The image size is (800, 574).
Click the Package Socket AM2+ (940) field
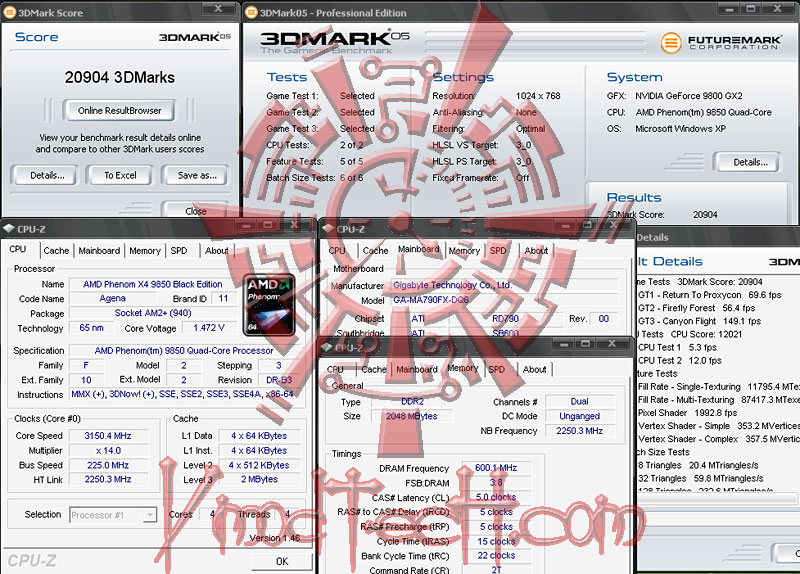pyautogui.click(x=153, y=313)
